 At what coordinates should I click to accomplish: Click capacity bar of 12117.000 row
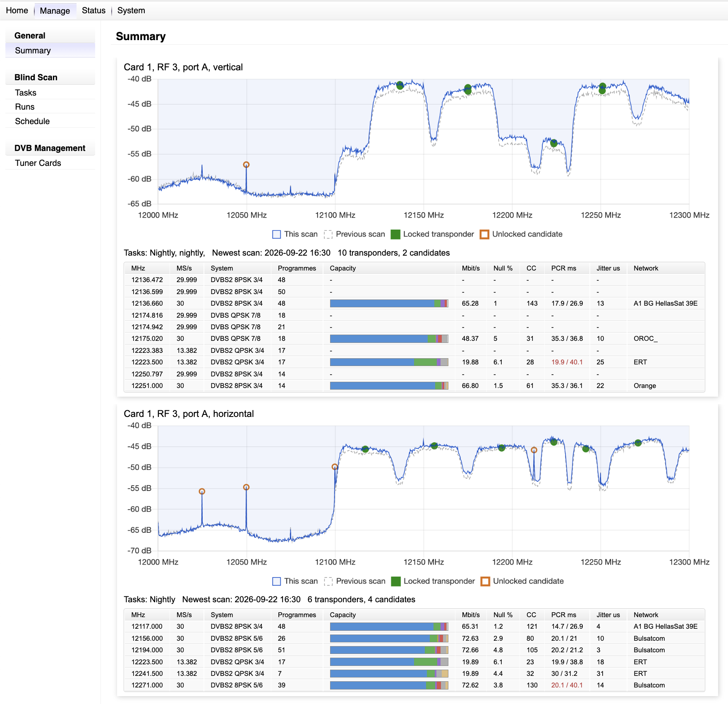[x=389, y=627]
